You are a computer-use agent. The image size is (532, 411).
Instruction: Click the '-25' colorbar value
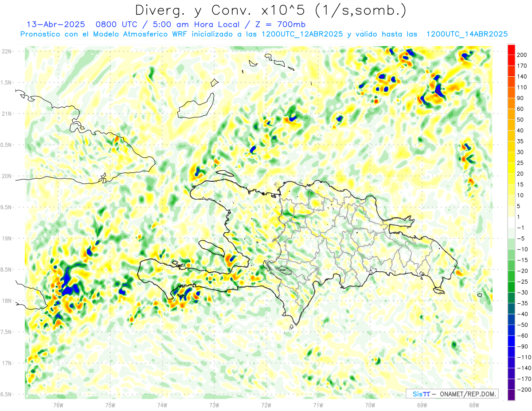522,282
